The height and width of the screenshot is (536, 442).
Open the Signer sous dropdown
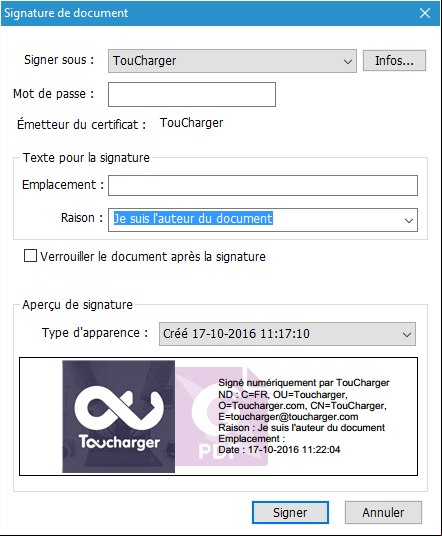coord(232,61)
